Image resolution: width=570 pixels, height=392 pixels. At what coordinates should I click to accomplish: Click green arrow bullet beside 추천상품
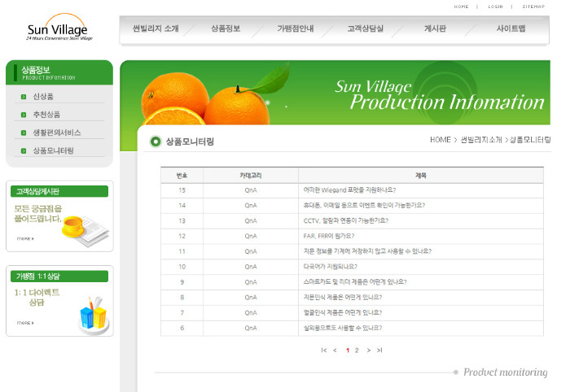[x=24, y=115]
